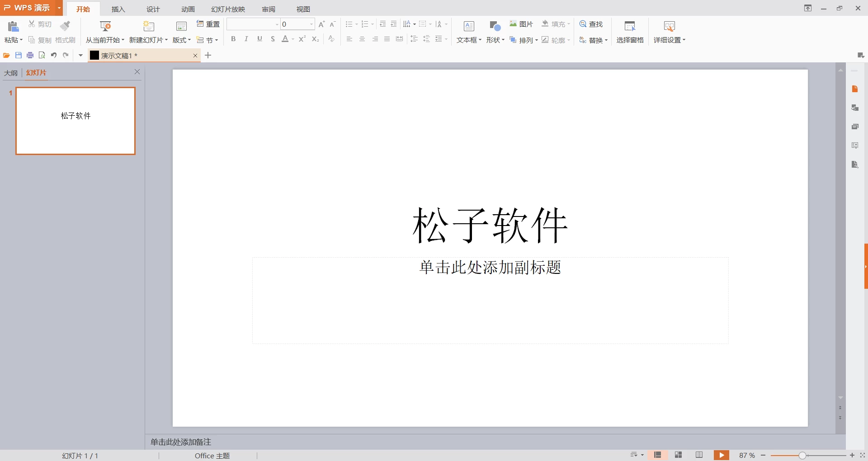
Task: Click the Print icon in quick access bar
Action: pos(30,55)
